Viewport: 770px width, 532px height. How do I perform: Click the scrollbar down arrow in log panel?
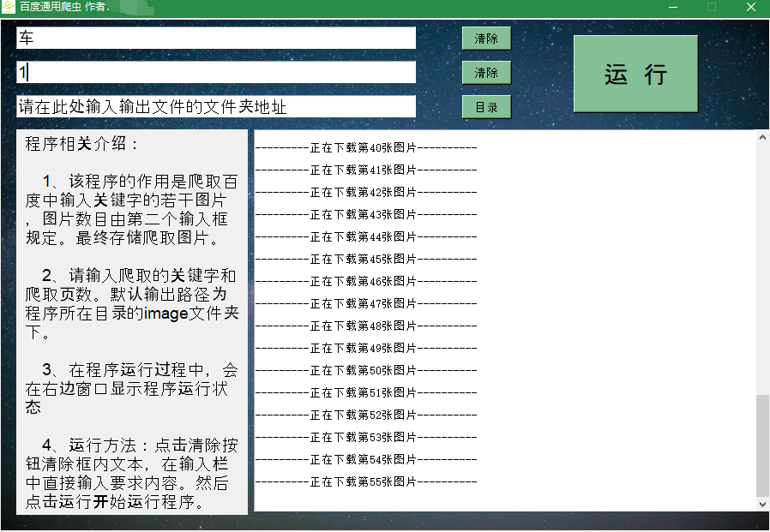tap(762, 504)
